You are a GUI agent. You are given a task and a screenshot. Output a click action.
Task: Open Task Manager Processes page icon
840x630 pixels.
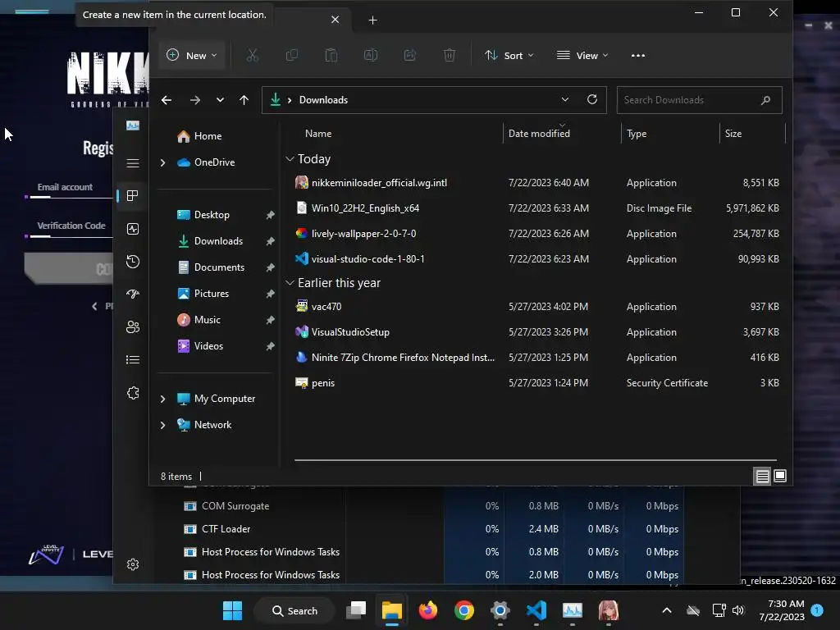[133, 195]
